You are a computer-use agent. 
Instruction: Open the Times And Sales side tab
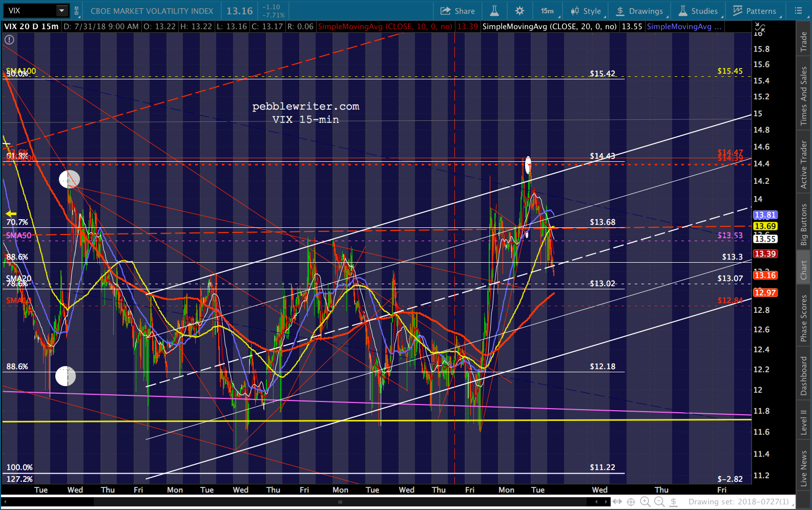point(803,96)
